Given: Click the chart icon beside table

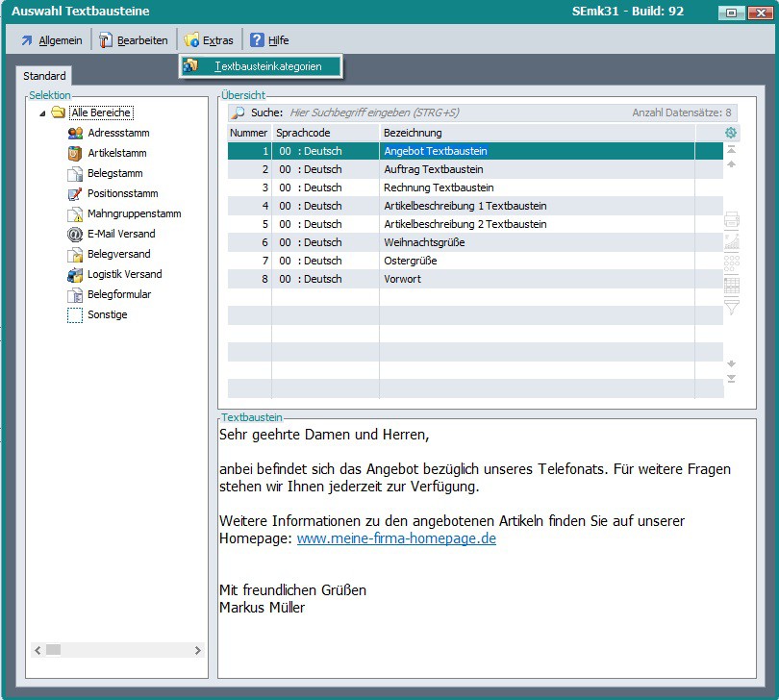Looking at the screenshot, I should click(x=732, y=241).
